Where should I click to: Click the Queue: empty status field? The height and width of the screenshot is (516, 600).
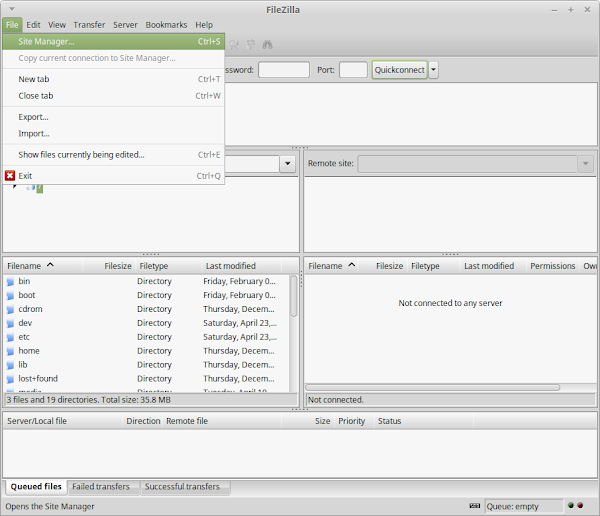pyautogui.click(x=523, y=506)
